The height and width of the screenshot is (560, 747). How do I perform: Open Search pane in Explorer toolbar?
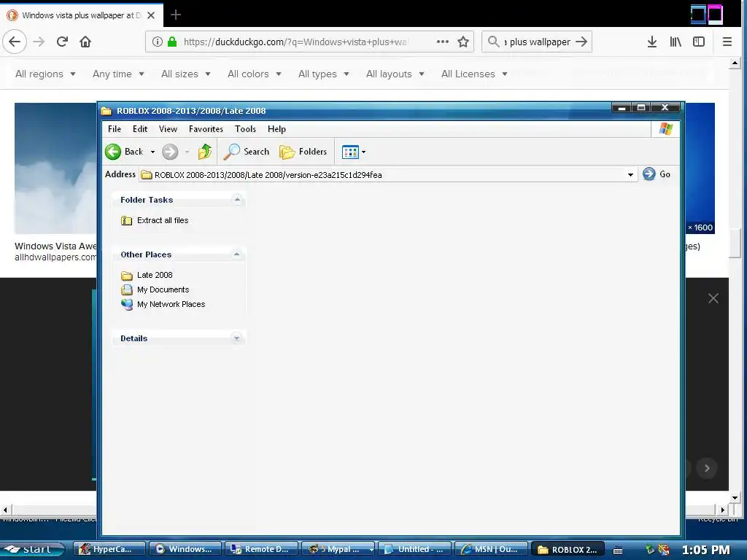click(247, 152)
